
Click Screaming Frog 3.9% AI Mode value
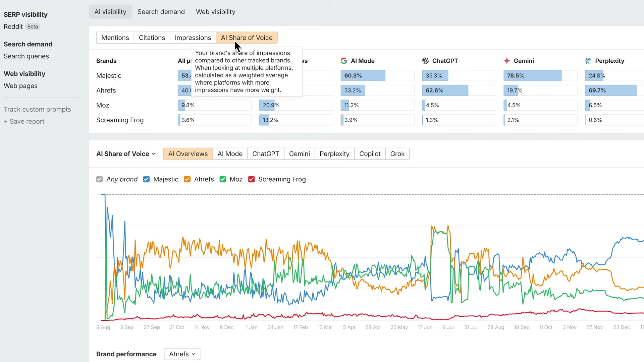coord(351,120)
